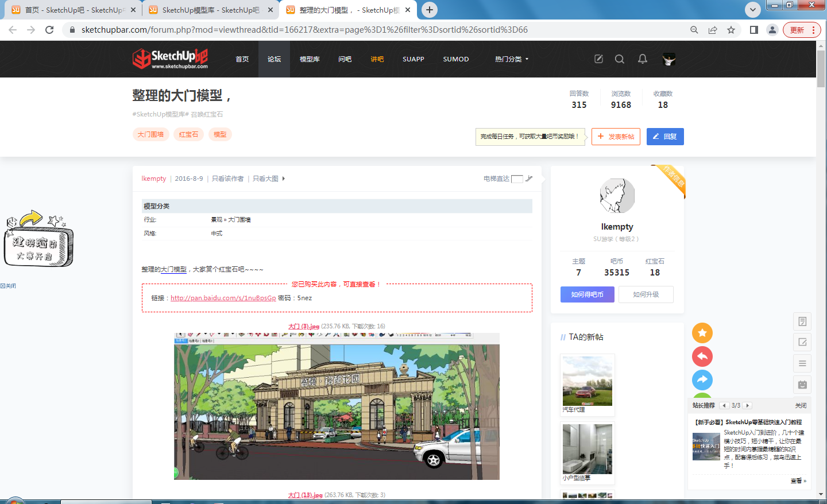The image size is (827, 504).
Task: Click the sidebar hamburger list icon
Action: [802, 363]
